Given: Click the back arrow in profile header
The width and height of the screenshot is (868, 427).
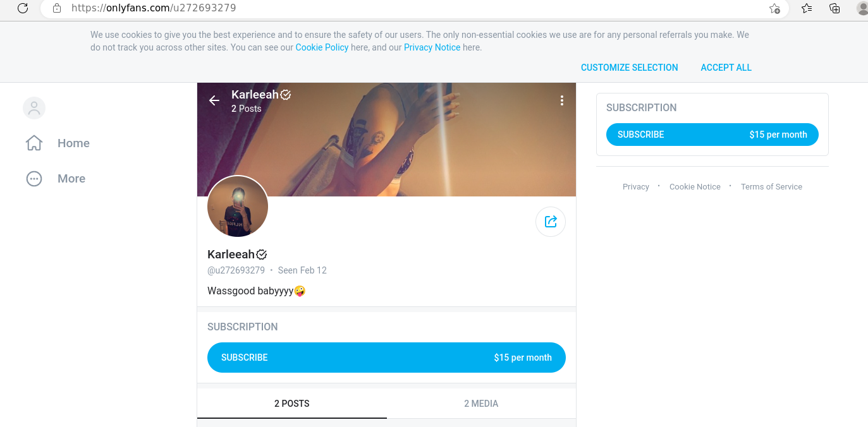Looking at the screenshot, I should point(214,100).
